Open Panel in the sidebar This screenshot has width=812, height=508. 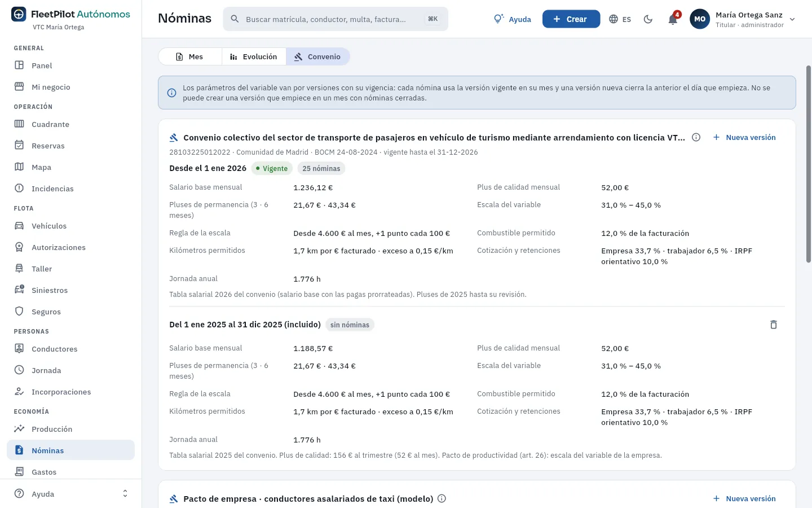point(70,65)
